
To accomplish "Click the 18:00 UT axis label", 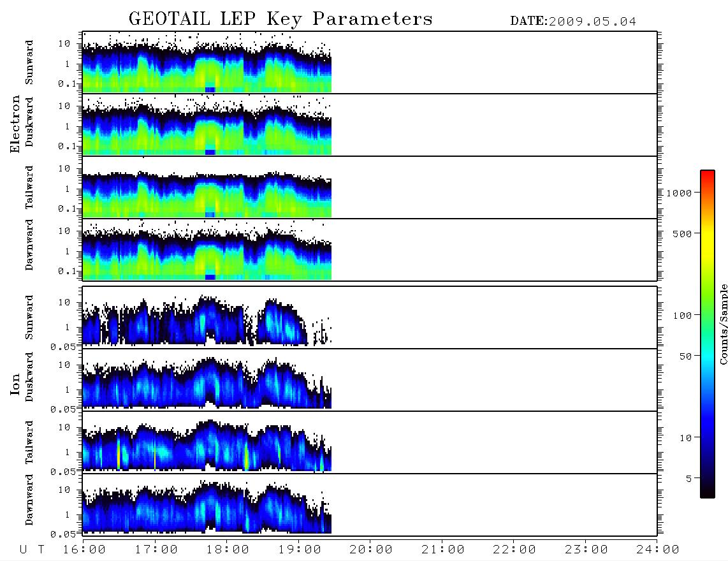I will tap(228, 550).
